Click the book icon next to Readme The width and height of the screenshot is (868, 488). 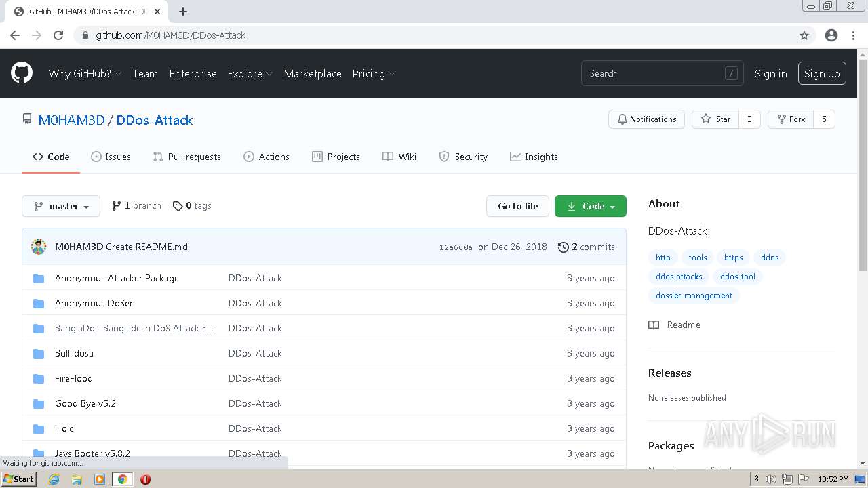pos(654,325)
